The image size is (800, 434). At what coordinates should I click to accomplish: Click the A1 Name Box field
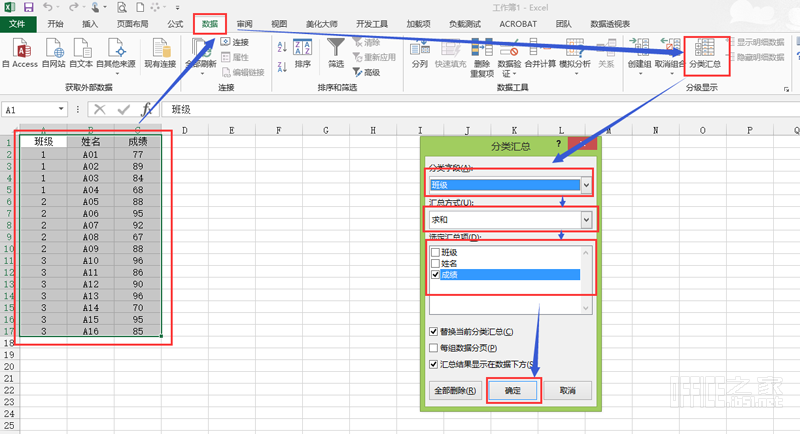(30, 109)
